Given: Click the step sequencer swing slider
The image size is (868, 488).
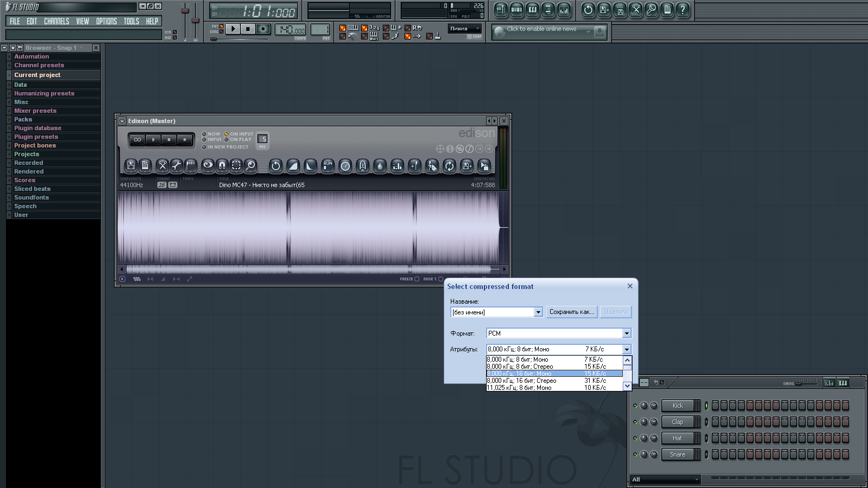Looking at the screenshot, I should (x=806, y=383).
